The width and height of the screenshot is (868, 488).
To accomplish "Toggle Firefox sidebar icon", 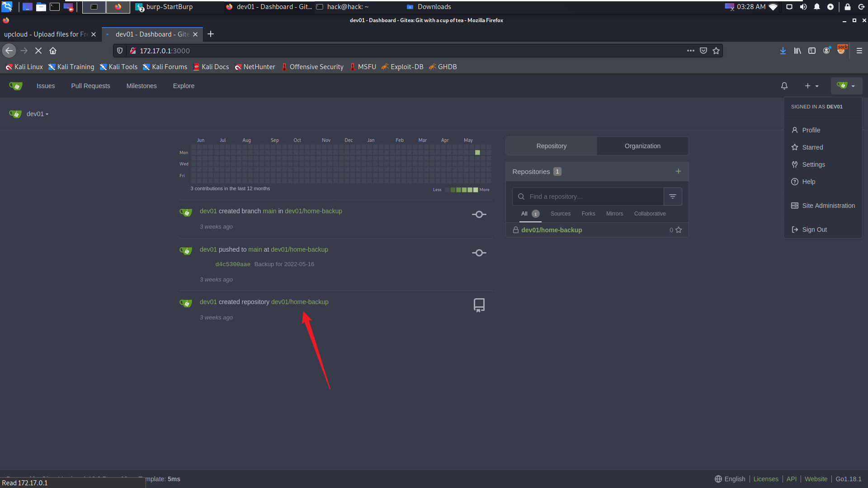I will [812, 51].
